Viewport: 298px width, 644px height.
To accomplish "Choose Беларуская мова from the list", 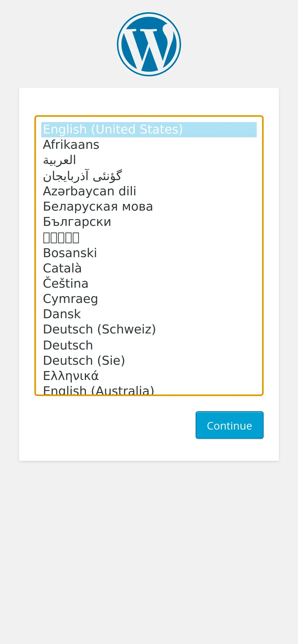I will click(x=98, y=207).
